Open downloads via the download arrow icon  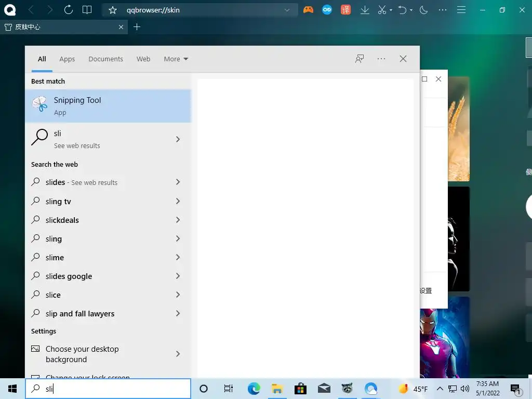pyautogui.click(x=365, y=10)
